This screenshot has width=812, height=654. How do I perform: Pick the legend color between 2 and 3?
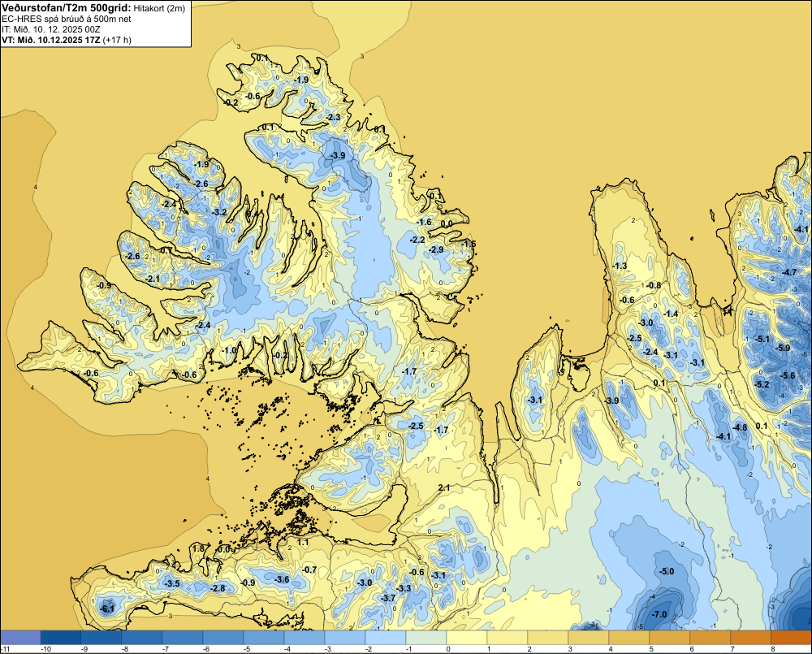pyautogui.click(x=548, y=638)
